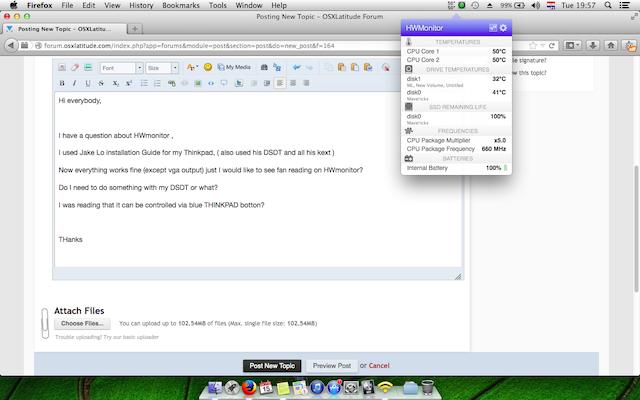The height and width of the screenshot is (400, 640).
Task: Click the HWMonitor graph window icon
Action: (x=492, y=28)
